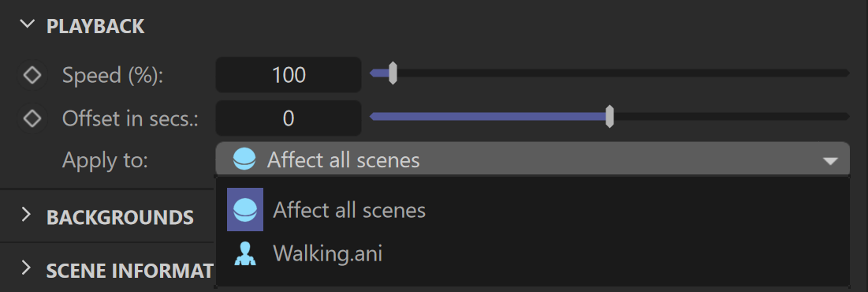
Task: Click the Speed value field showing 100
Action: pyautogui.click(x=289, y=75)
